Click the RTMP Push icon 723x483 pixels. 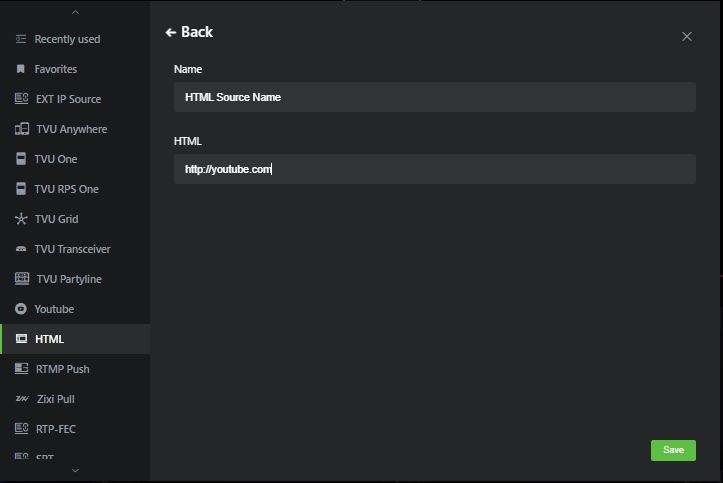21,368
